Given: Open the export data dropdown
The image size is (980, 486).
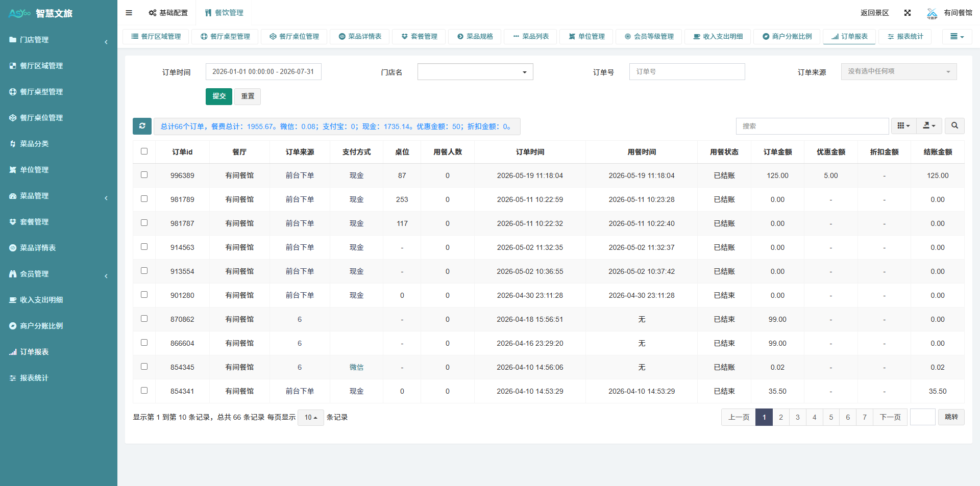Looking at the screenshot, I should [929, 125].
